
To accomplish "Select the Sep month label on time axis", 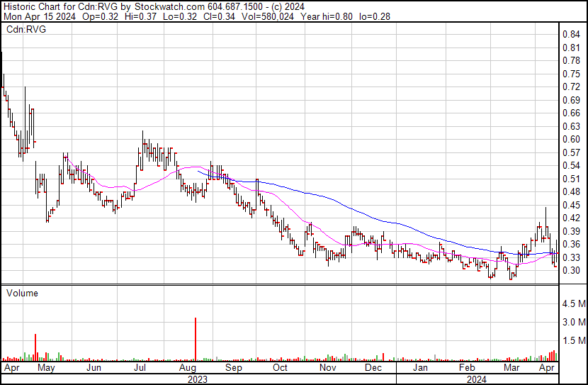I will point(232,369).
